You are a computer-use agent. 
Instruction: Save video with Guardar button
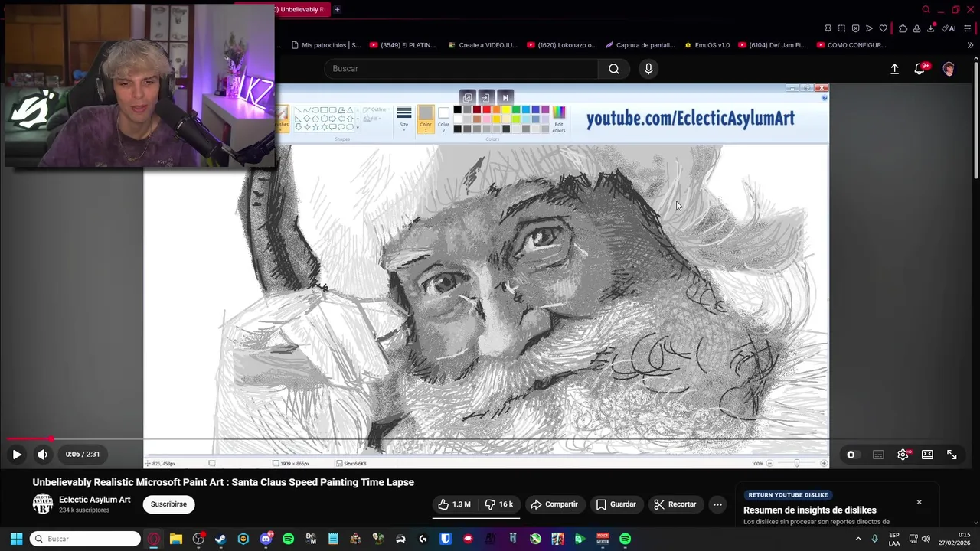616,504
